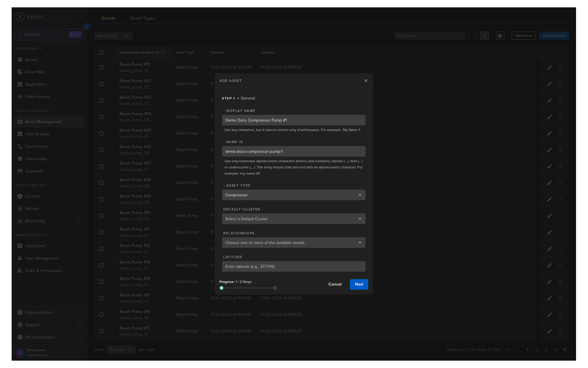Open the Relationships assets dropdown
The height and width of the screenshot is (368, 588).
tap(293, 243)
